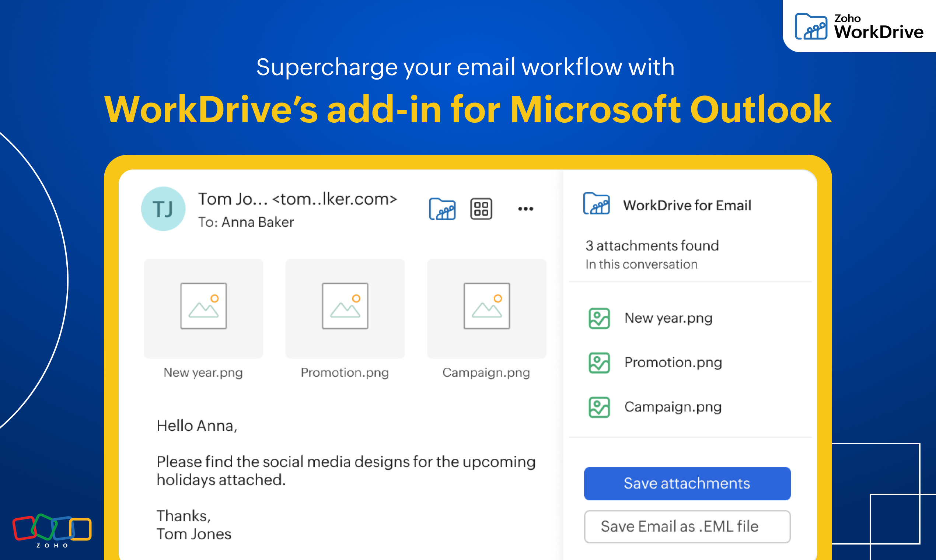
Task: Open the New year.png attachment thumbnail
Action: click(x=203, y=308)
